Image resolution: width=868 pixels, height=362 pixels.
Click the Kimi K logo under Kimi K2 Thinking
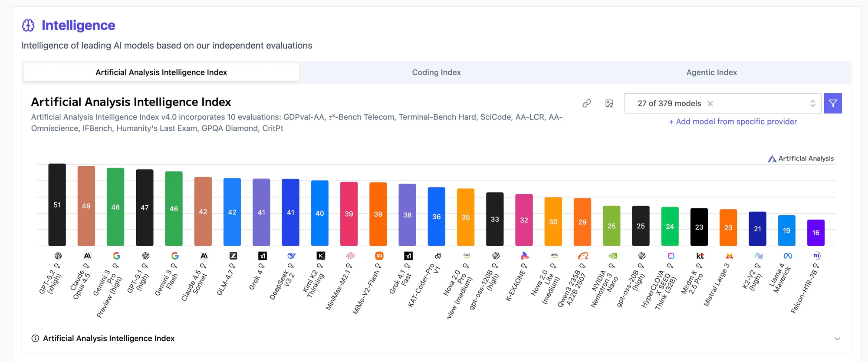tap(321, 256)
